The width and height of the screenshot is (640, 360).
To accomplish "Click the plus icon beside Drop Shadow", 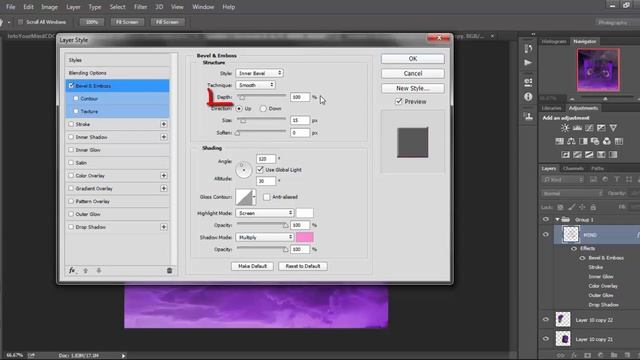I will pos(164,227).
